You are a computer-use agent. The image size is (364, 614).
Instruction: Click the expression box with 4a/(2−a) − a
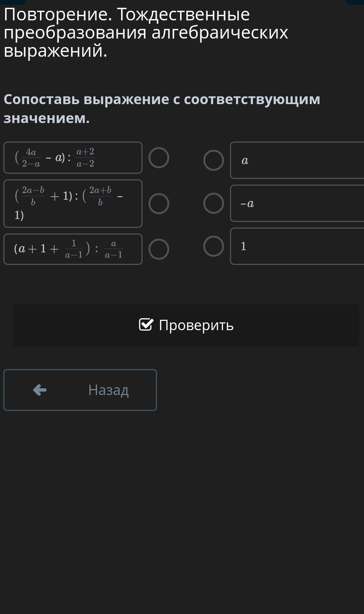pos(73,157)
